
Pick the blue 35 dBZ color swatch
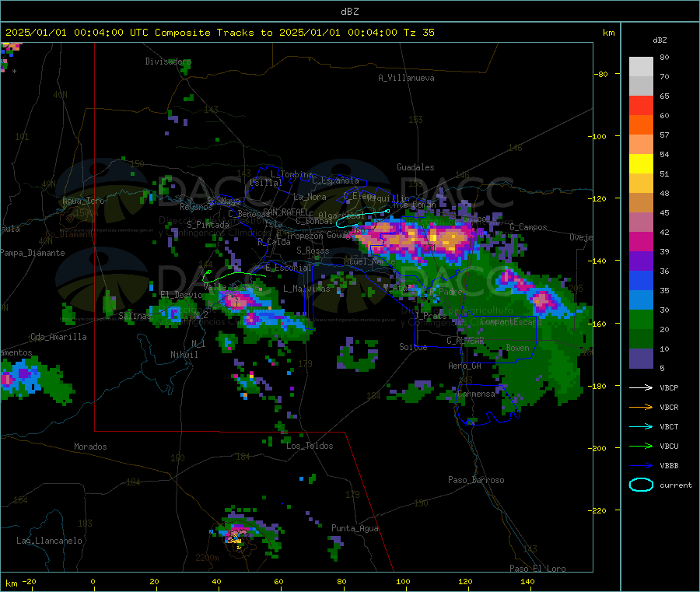(x=641, y=280)
